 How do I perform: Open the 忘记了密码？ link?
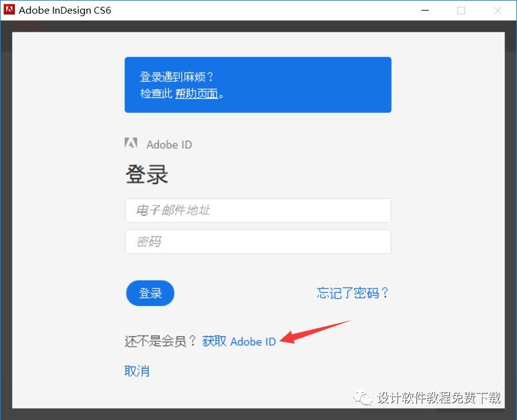click(x=353, y=293)
